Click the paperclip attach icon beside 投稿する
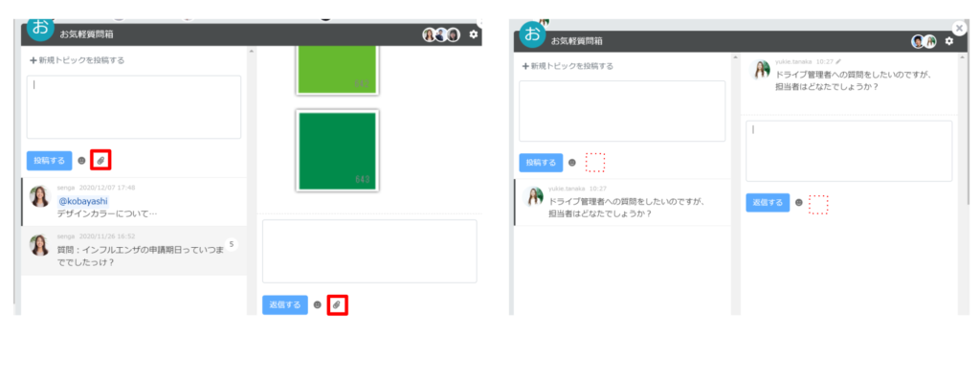Viewport: 980px width, 380px height. click(x=100, y=161)
